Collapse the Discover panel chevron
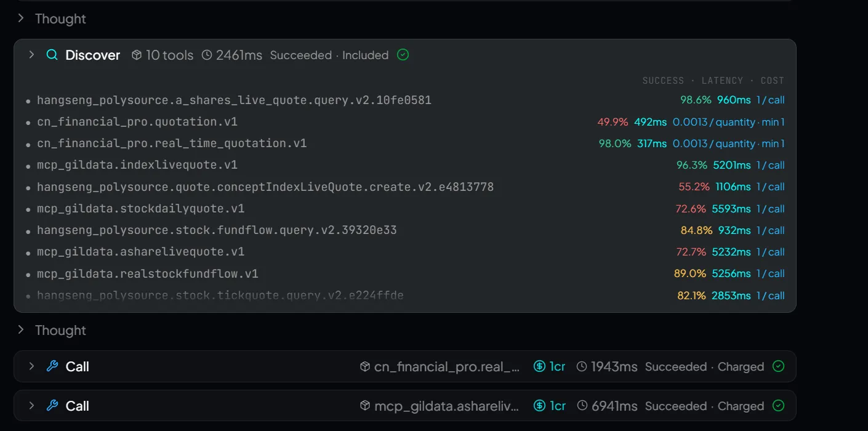The height and width of the screenshot is (431, 868). click(x=31, y=55)
